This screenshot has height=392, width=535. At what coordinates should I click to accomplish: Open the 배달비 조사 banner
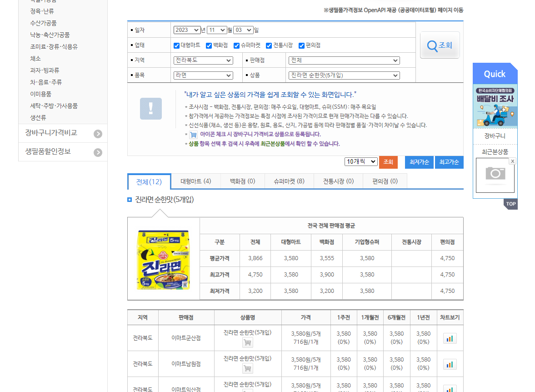pyautogui.click(x=495, y=106)
